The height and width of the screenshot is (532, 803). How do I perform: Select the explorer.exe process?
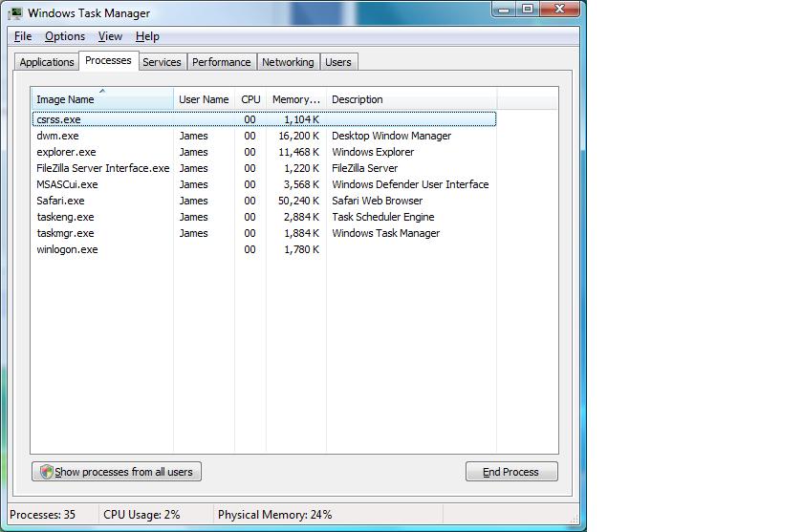coord(264,152)
